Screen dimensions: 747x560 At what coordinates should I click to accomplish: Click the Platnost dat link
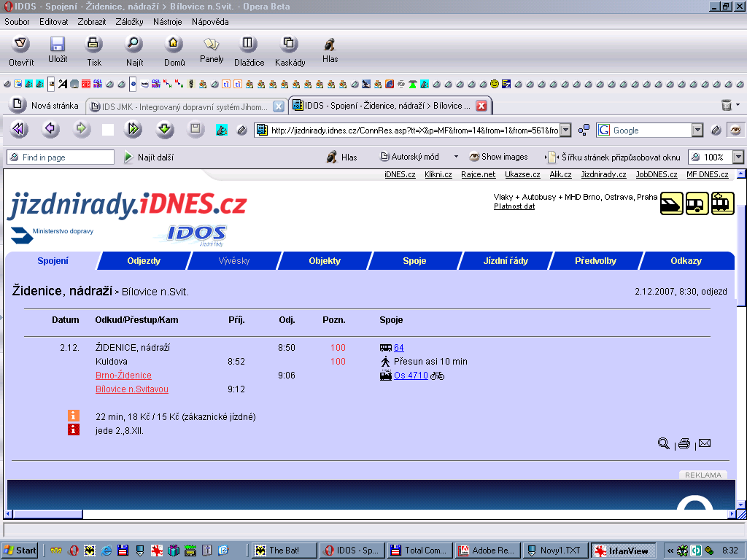514,206
